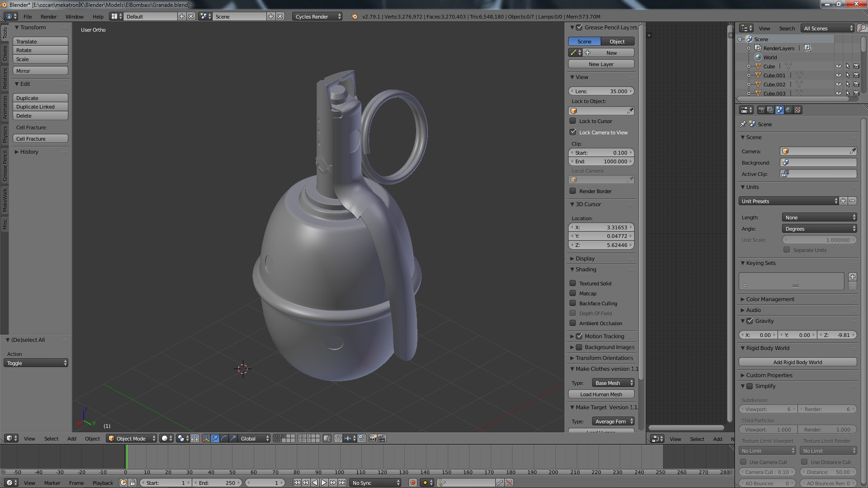The width and height of the screenshot is (868, 488).
Task: Enable the Ambient Occlusion checkbox
Action: [x=573, y=323]
